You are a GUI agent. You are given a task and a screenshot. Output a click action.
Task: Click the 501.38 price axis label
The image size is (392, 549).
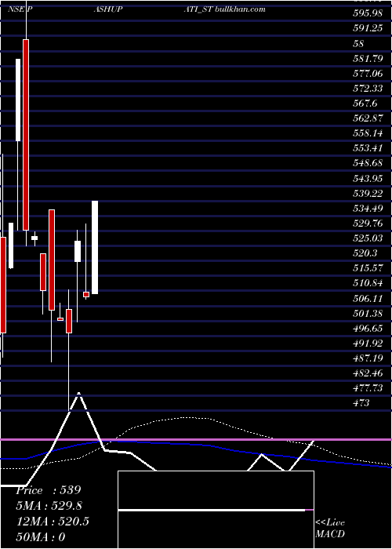pos(368,314)
